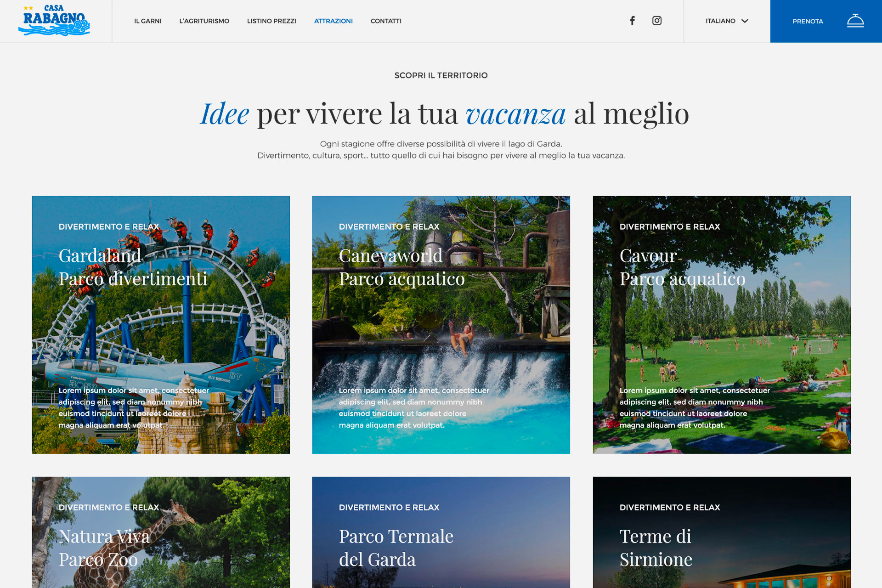Expand the Italiano language chevron
This screenshot has height=588, width=882.
point(745,21)
